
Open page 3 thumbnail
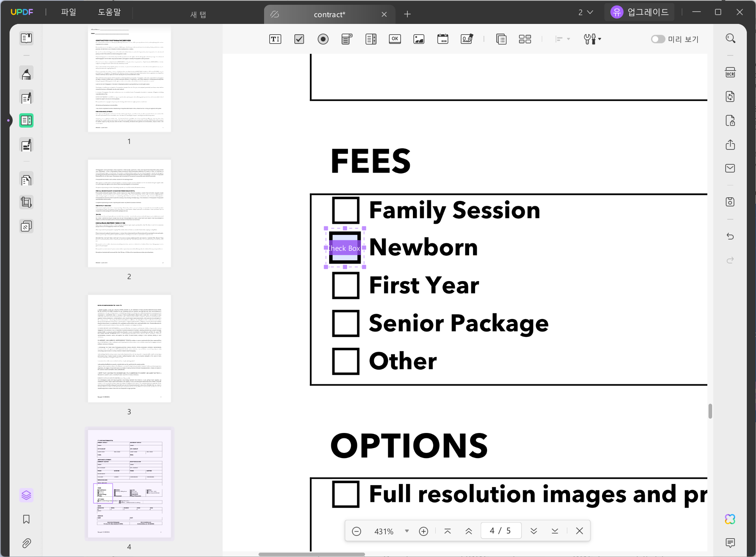tap(129, 348)
